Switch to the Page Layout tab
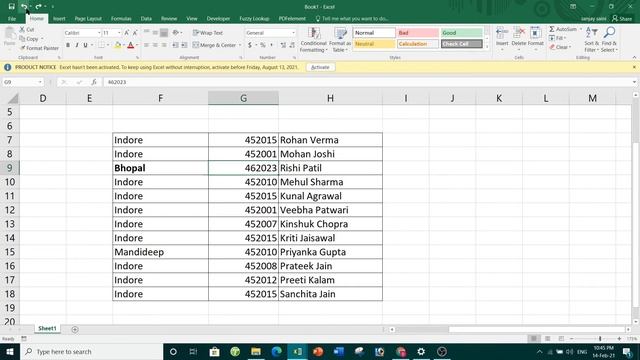Image resolution: width=640 pixels, height=360 pixels. click(88, 19)
